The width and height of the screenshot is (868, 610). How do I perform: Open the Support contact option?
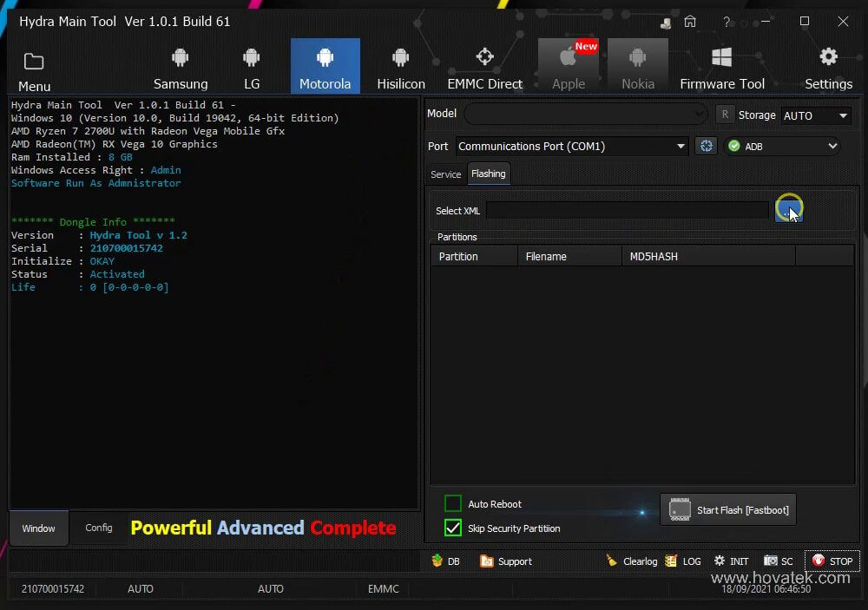pyautogui.click(x=505, y=561)
